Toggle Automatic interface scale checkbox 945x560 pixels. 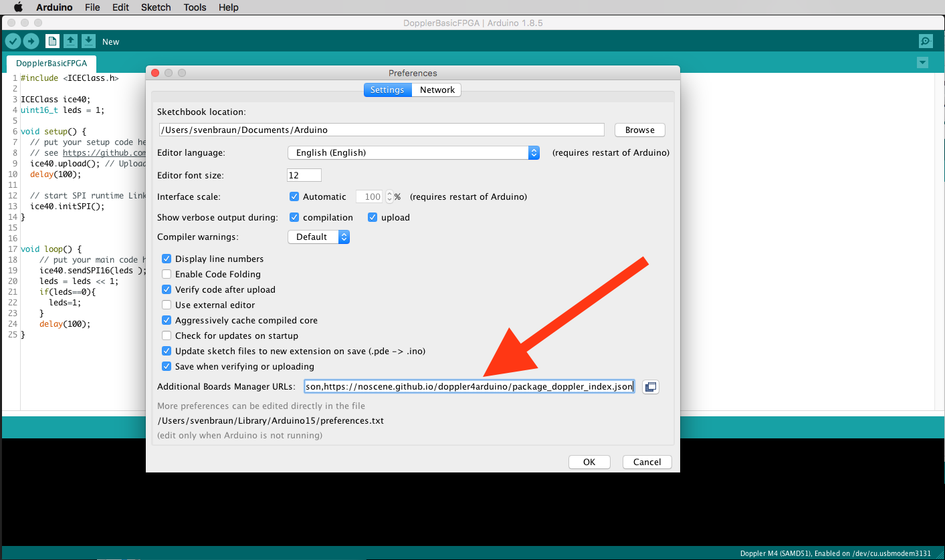(x=294, y=196)
